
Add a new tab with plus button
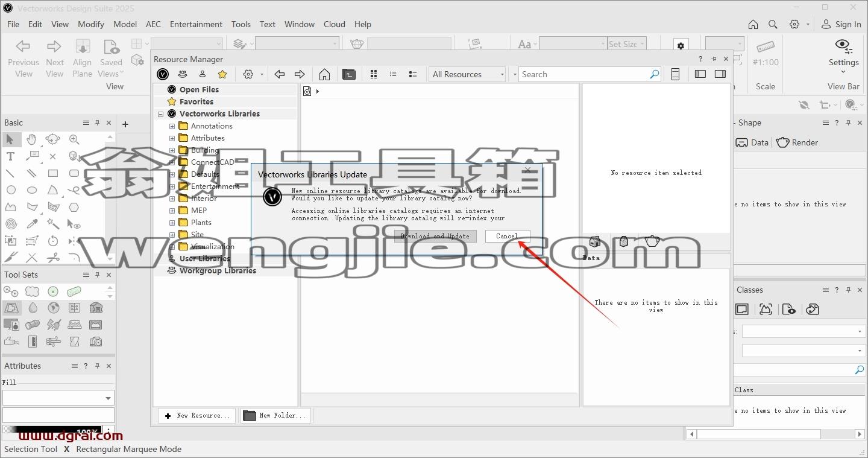pyautogui.click(x=125, y=124)
